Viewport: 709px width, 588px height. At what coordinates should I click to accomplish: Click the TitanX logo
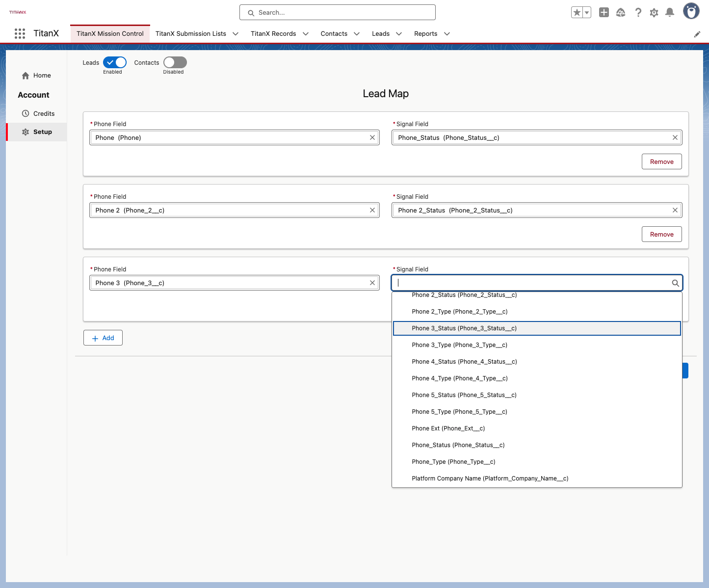point(18,12)
